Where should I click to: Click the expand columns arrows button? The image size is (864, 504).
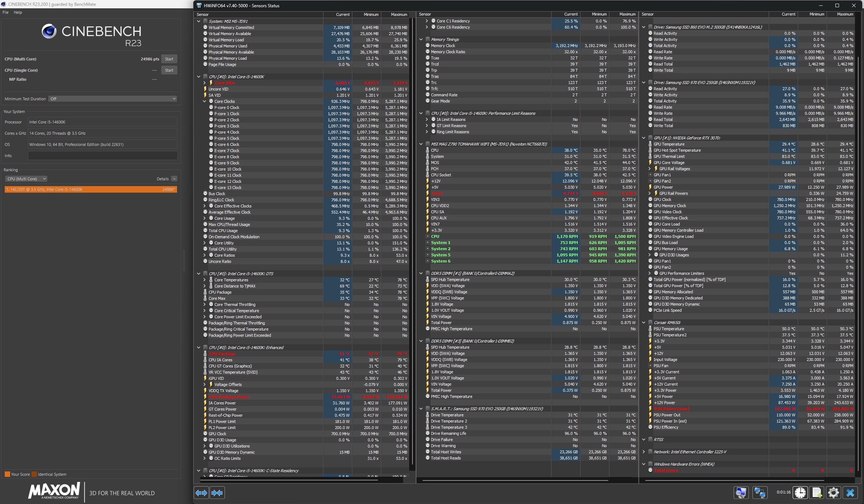[201, 492]
